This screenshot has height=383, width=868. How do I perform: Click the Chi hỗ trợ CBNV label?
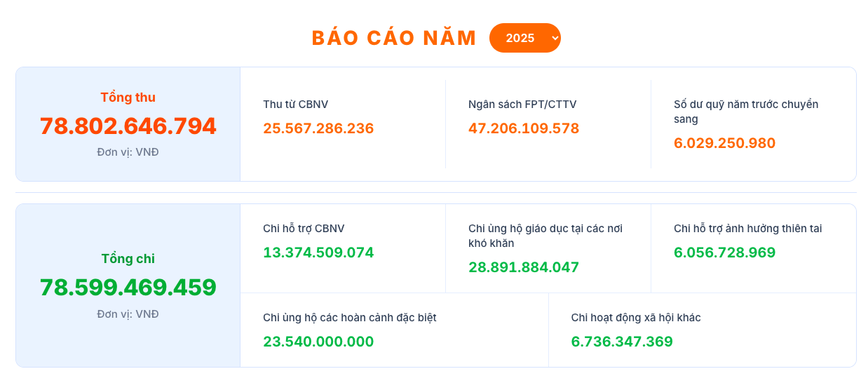coord(304,229)
